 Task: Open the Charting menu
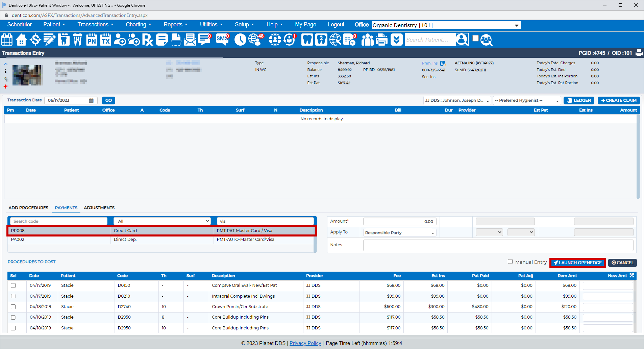point(138,25)
